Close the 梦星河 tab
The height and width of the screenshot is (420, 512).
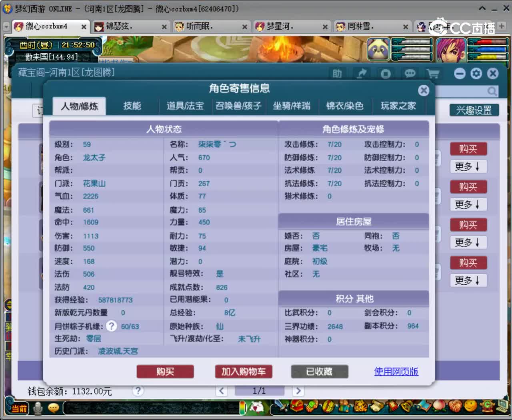click(325, 27)
